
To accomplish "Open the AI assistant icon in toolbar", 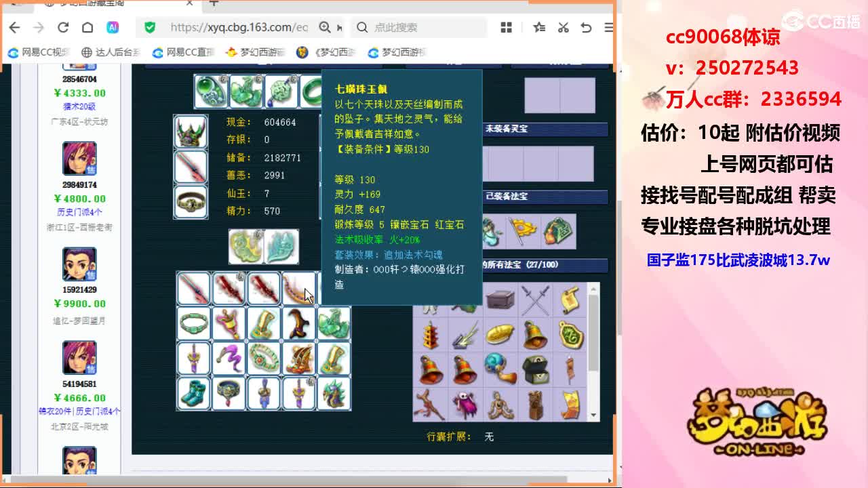I will pos(113,27).
